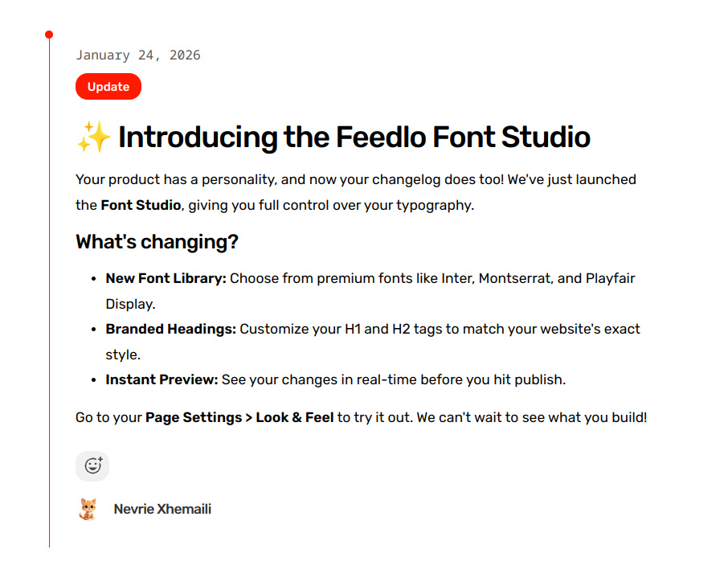Open the Introducing the Feedlo Font Studio heading
Viewport: 728px width, 574px height.
click(x=354, y=137)
